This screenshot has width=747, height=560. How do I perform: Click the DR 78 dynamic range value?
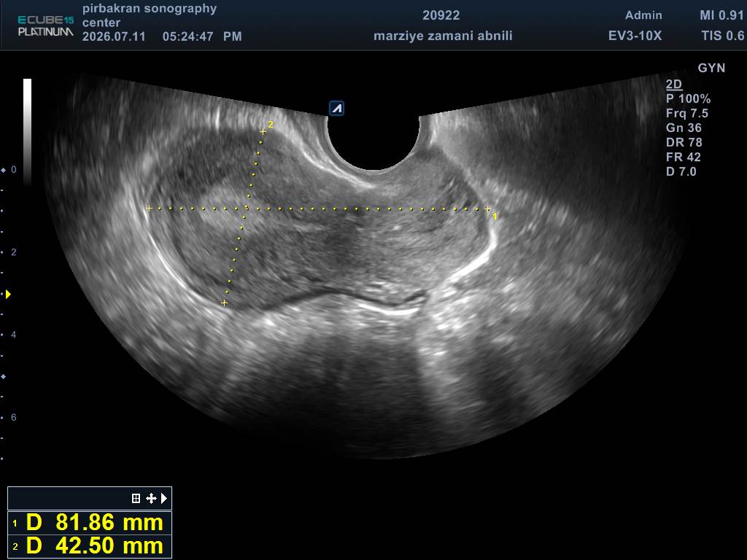(x=684, y=142)
